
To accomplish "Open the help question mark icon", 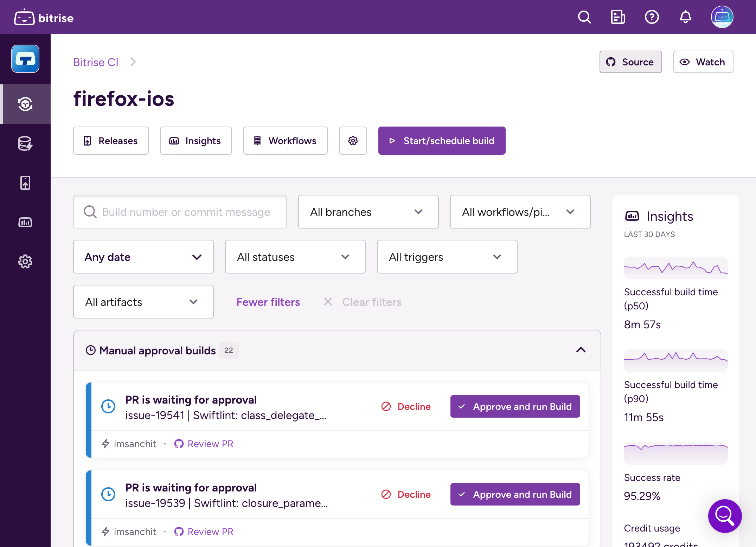I will pyautogui.click(x=652, y=17).
